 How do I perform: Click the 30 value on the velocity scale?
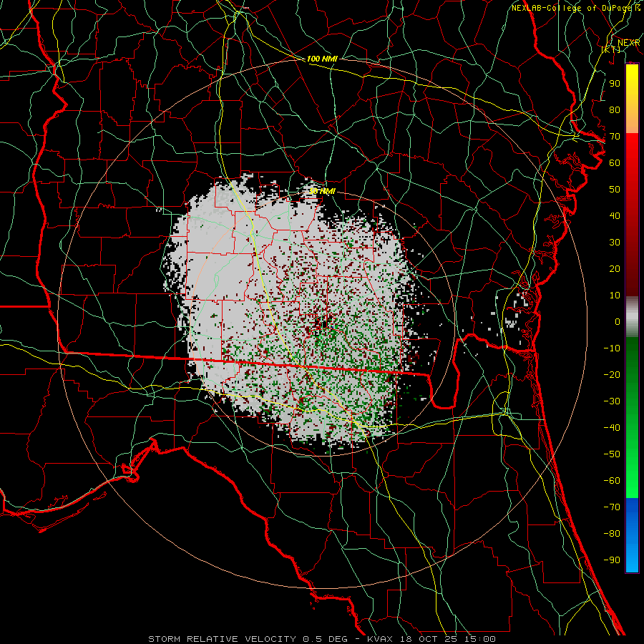tap(615, 243)
